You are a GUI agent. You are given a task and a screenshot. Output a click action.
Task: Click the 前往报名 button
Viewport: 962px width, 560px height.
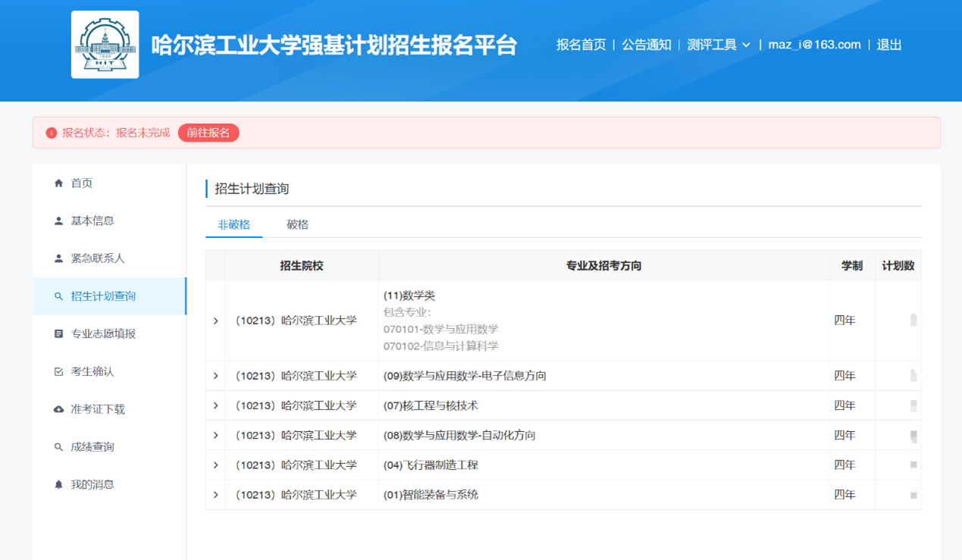click(208, 133)
